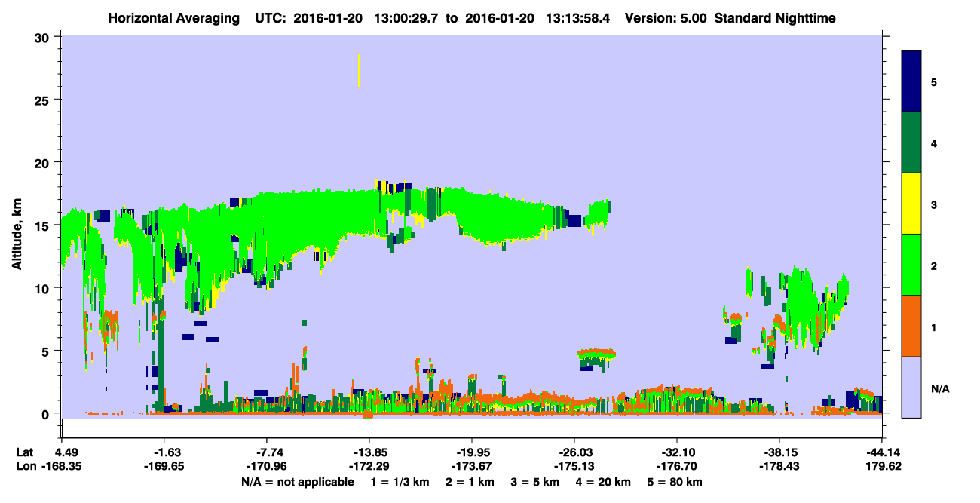Click the small orange-green cloud near 5 km altitude
Image resolution: width=980 pixels, height=503 pixels.
596,357
